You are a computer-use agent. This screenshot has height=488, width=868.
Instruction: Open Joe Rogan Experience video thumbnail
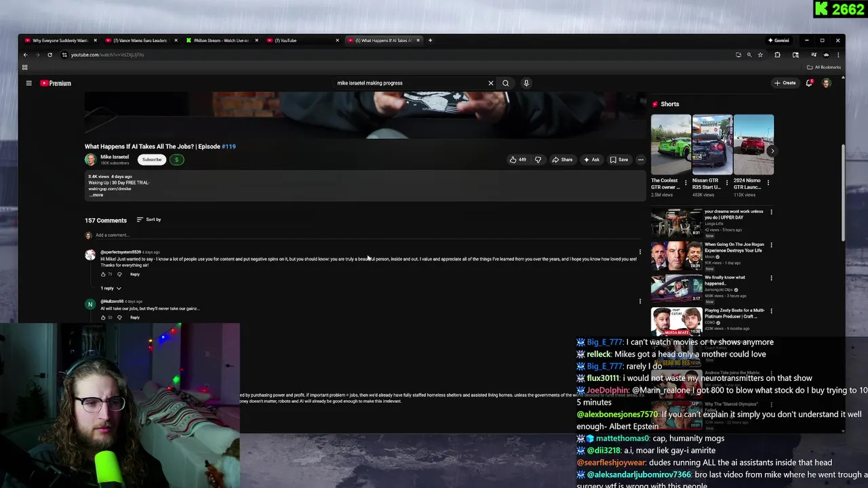click(676, 256)
